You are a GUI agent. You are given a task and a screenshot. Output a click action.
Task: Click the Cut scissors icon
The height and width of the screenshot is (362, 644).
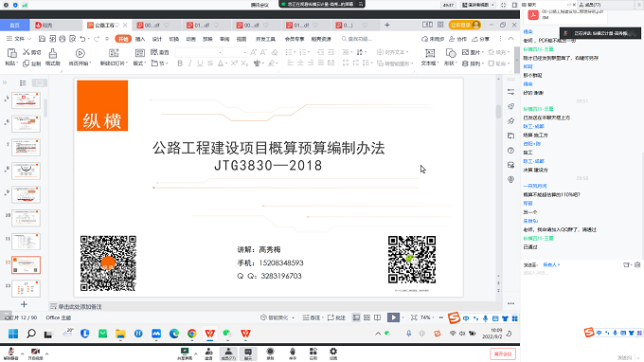click(27, 52)
